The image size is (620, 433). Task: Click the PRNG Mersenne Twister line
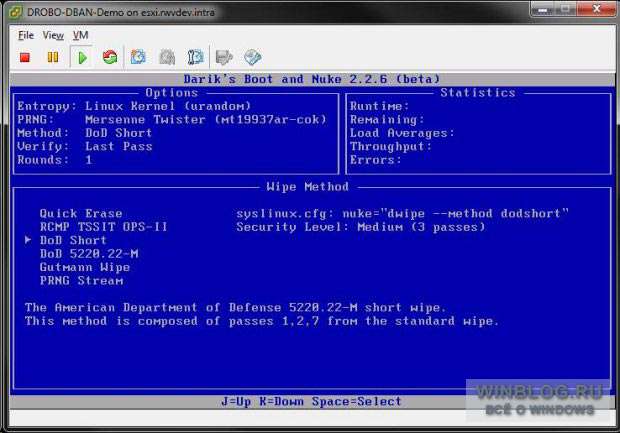coord(172,120)
